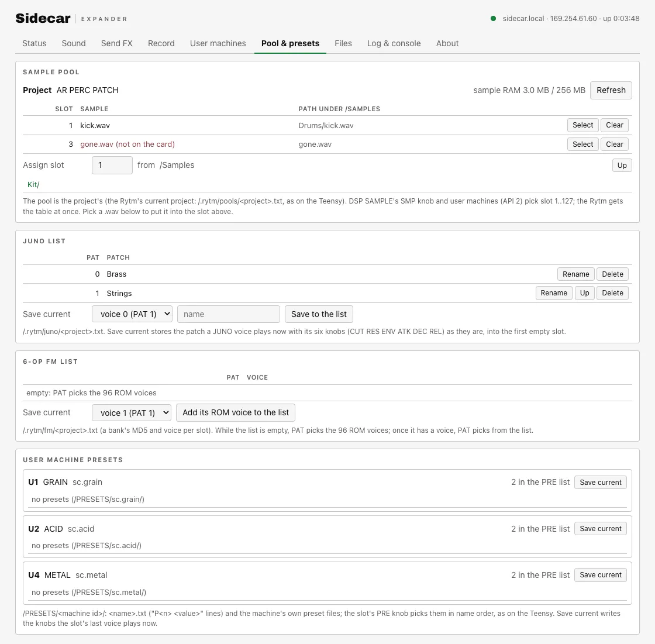
Task: Add its ROM voice to the list
Action: point(236,412)
